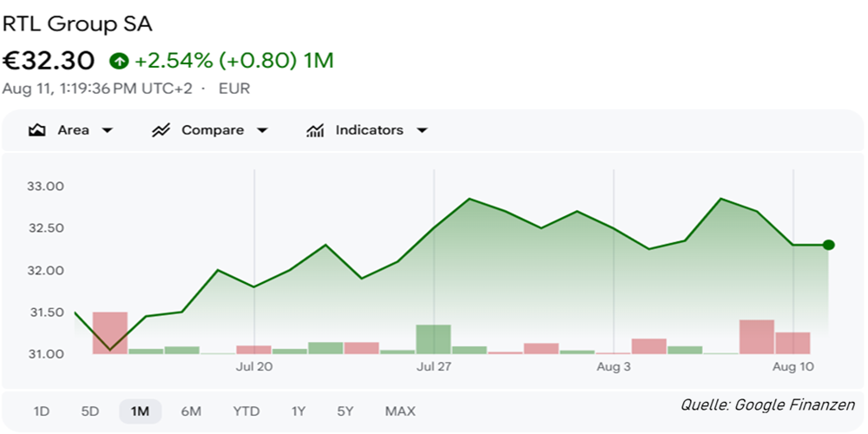Viewport: 868px width, 434px height.
Task: Click the Aug 10 date label
Action: [793, 366]
